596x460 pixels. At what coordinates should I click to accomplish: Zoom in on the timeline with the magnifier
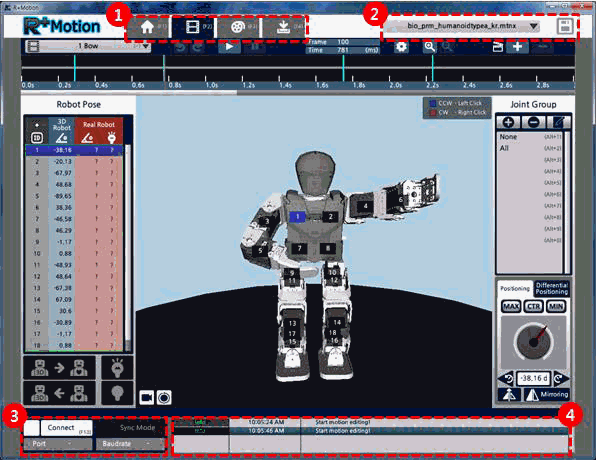[430, 47]
